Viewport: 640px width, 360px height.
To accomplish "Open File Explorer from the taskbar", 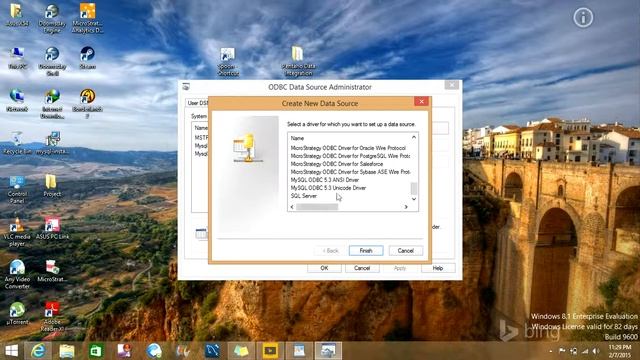I will pyautogui.click(x=67, y=351).
